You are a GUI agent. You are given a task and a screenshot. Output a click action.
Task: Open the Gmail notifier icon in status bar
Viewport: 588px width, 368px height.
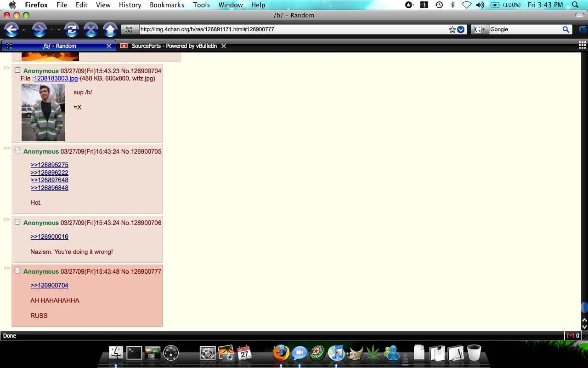[x=571, y=336]
